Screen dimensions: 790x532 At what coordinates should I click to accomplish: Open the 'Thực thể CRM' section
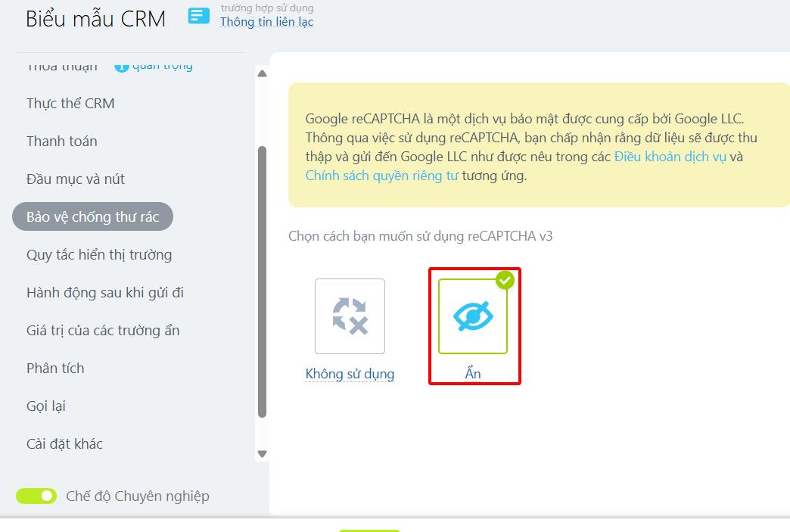[x=70, y=103]
